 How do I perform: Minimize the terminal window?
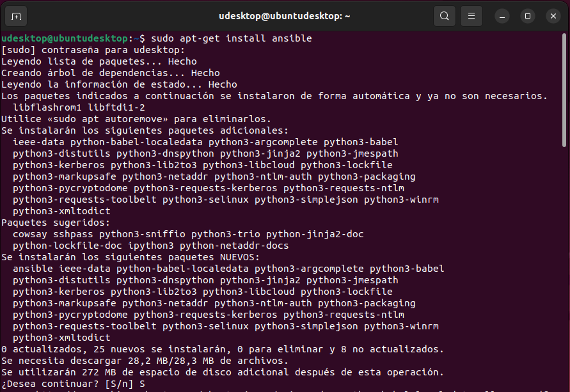(503, 16)
